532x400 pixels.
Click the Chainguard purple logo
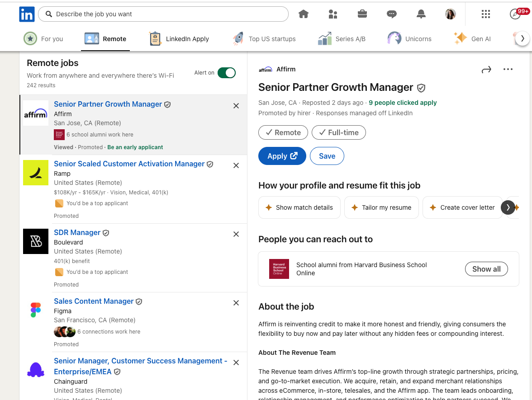click(x=36, y=370)
